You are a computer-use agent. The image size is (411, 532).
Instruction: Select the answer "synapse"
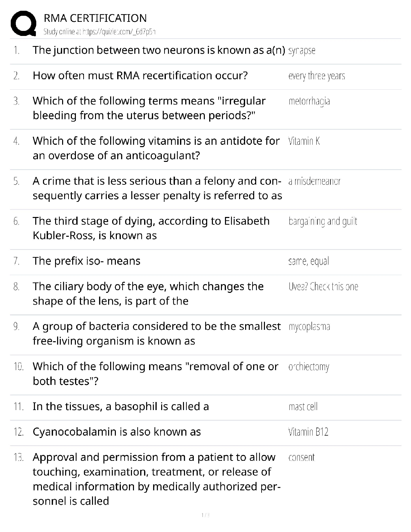(302, 51)
